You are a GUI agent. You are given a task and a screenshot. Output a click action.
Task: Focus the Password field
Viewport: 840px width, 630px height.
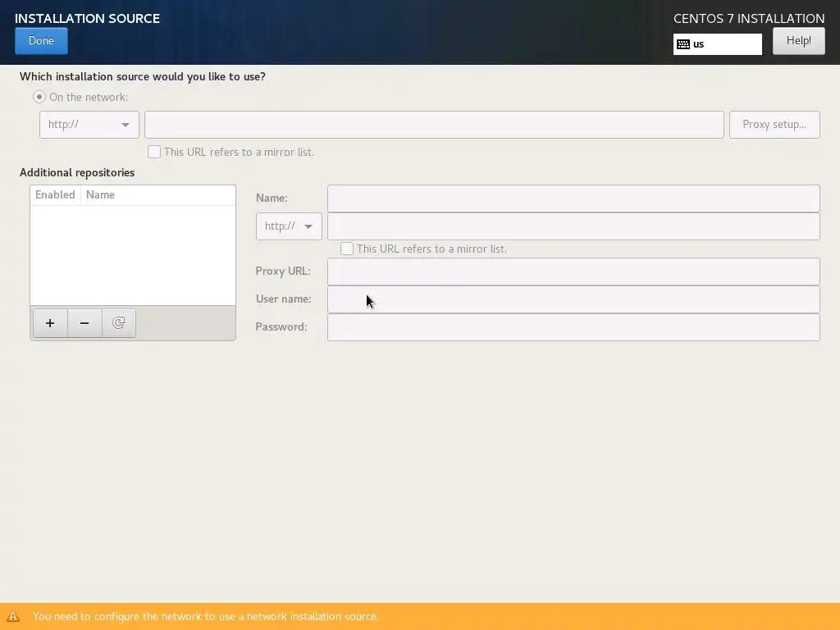click(x=573, y=326)
